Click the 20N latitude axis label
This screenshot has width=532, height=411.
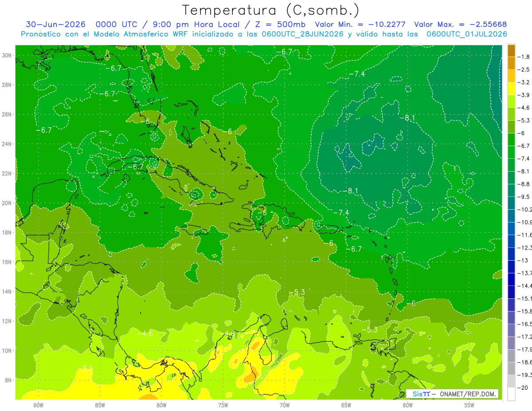pyautogui.click(x=8, y=203)
